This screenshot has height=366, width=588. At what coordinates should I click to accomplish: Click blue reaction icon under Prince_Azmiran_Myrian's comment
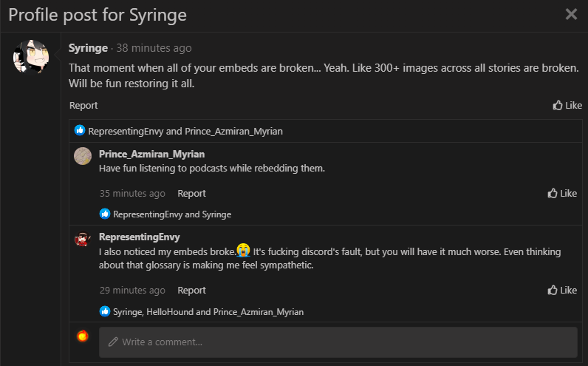pyautogui.click(x=105, y=214)
